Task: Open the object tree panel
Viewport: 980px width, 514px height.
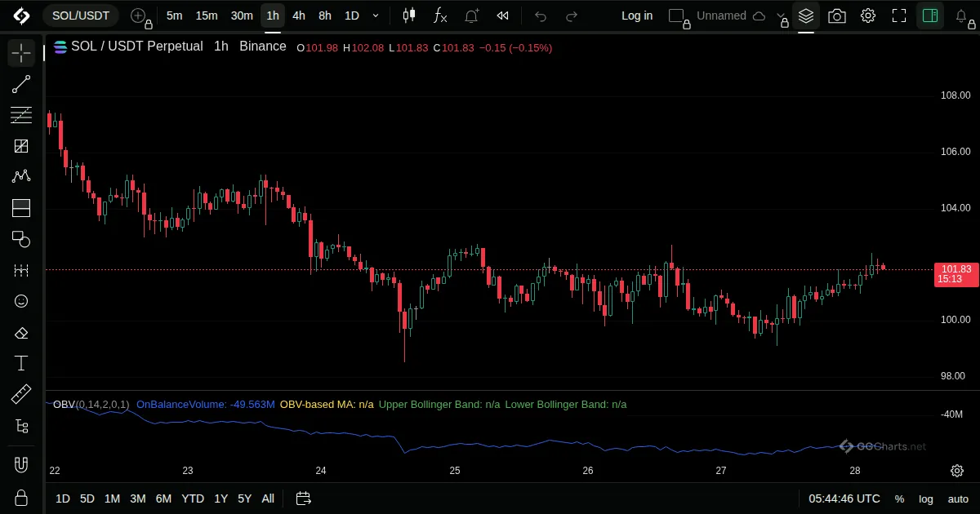Action: 21,425
